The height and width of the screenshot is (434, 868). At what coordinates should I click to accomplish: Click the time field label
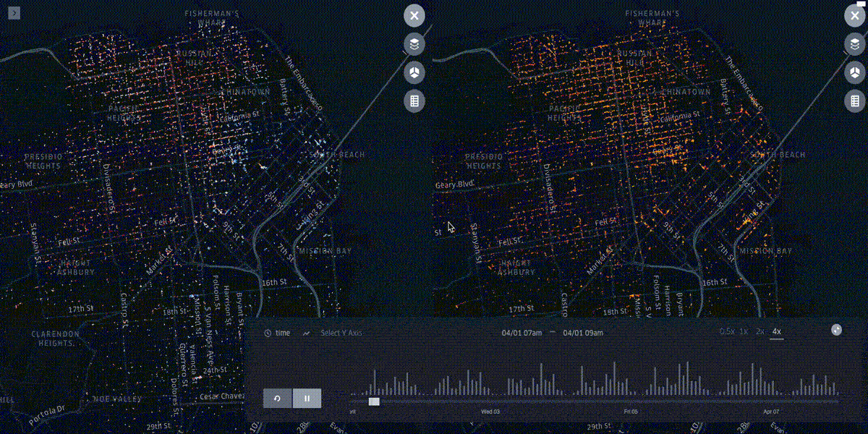tap(283, 333)
